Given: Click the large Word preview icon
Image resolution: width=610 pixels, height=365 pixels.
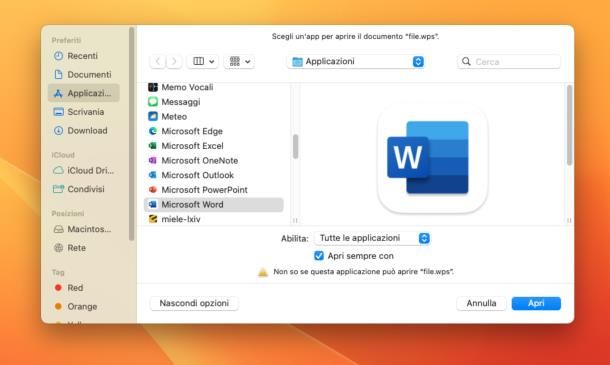Looking at the screenshot, I should [432, 158].
